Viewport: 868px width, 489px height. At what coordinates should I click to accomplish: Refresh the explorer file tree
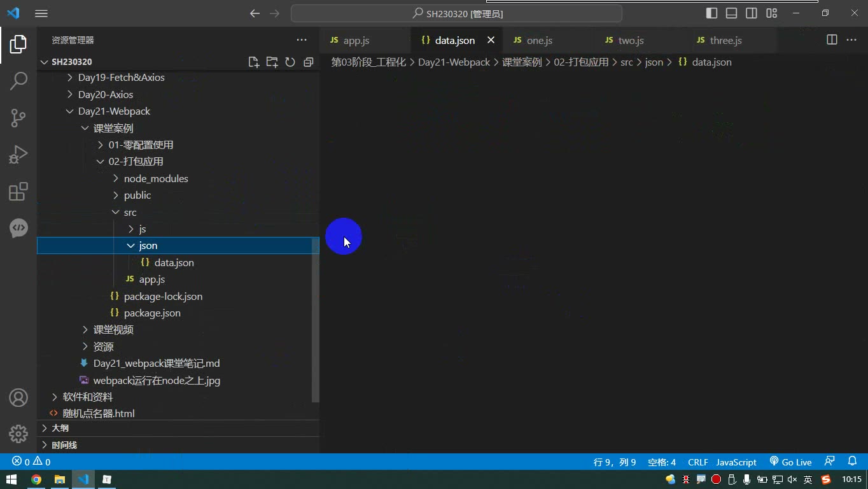290,62
